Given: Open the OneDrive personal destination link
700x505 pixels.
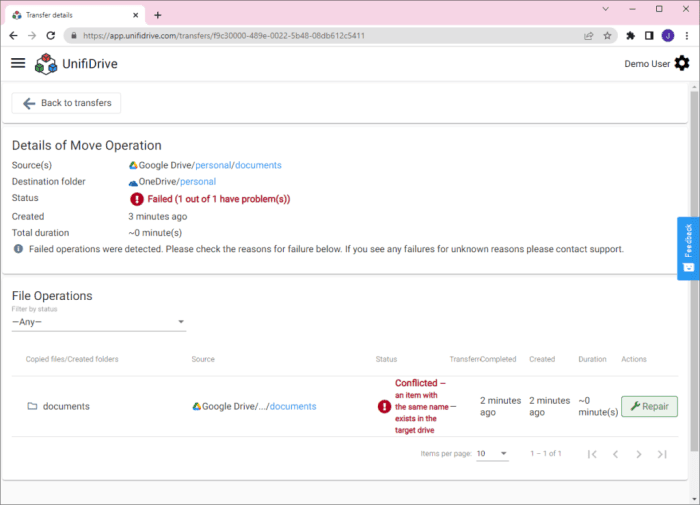Looking at the screenshot, I should (x=197, y=182).
